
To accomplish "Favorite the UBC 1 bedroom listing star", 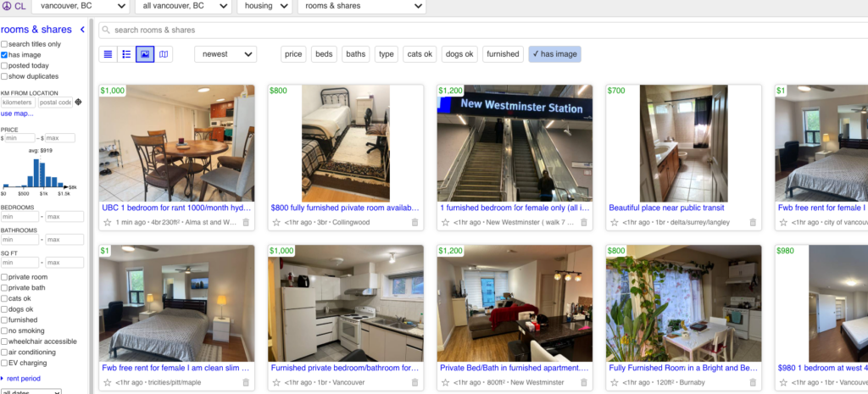I will coord(108,223).
